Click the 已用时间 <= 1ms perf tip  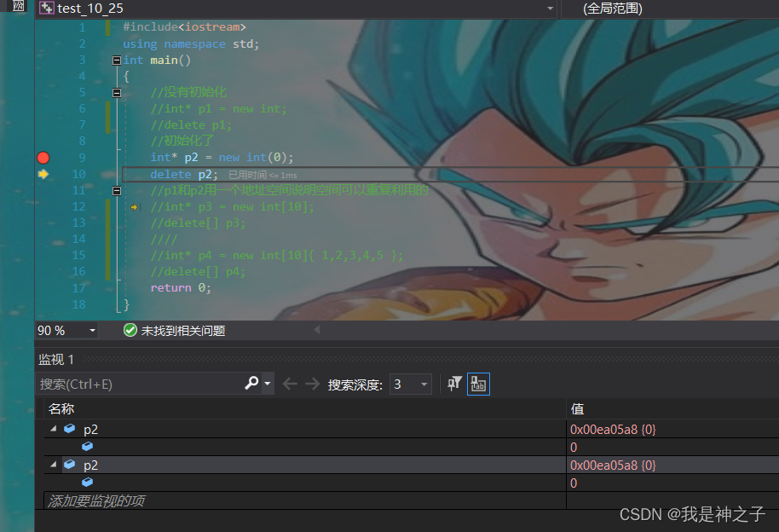tap(263, 175)
